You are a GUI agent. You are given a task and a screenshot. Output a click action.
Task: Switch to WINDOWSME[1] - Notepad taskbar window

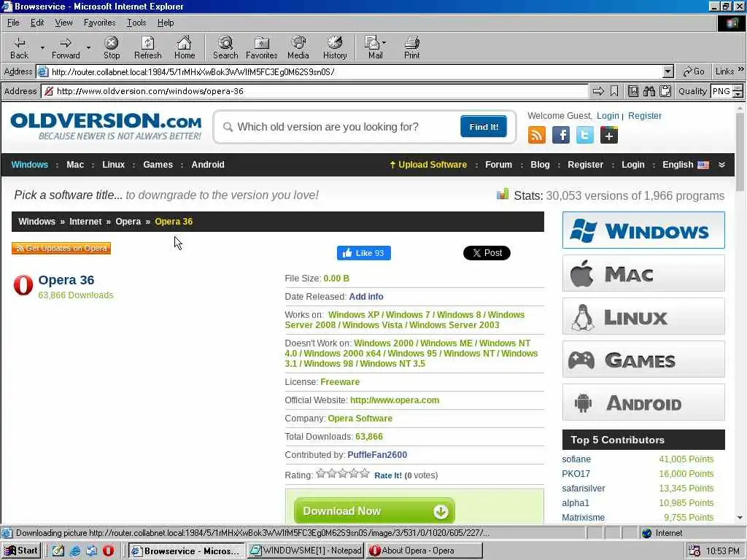(x=306, y=551)
